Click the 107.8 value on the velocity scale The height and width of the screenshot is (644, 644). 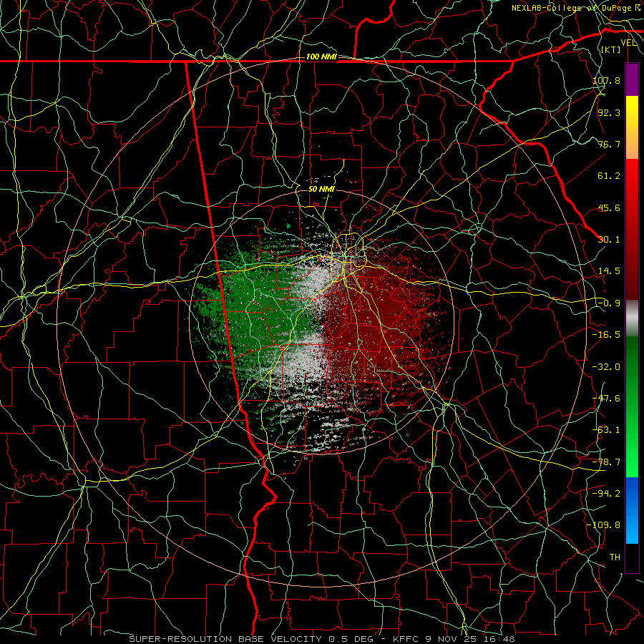click(606, 80)
